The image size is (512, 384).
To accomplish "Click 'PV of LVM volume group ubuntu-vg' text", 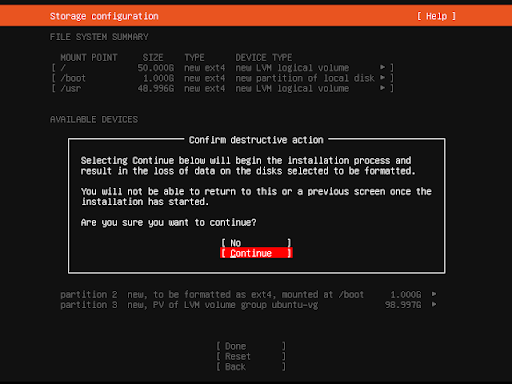I will [235, 305].
